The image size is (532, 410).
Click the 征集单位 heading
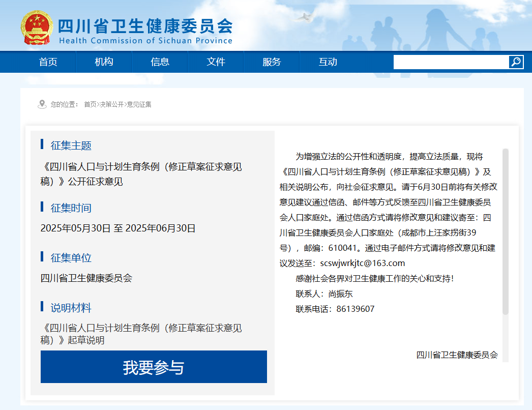click(x=71, y=257)
